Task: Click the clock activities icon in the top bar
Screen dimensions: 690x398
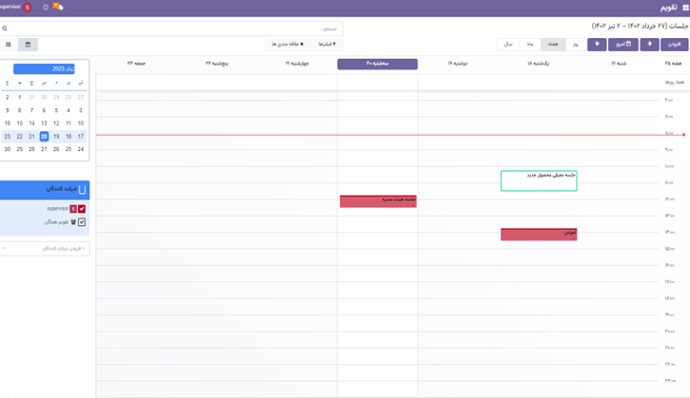Action: click(x=45, y=7)
